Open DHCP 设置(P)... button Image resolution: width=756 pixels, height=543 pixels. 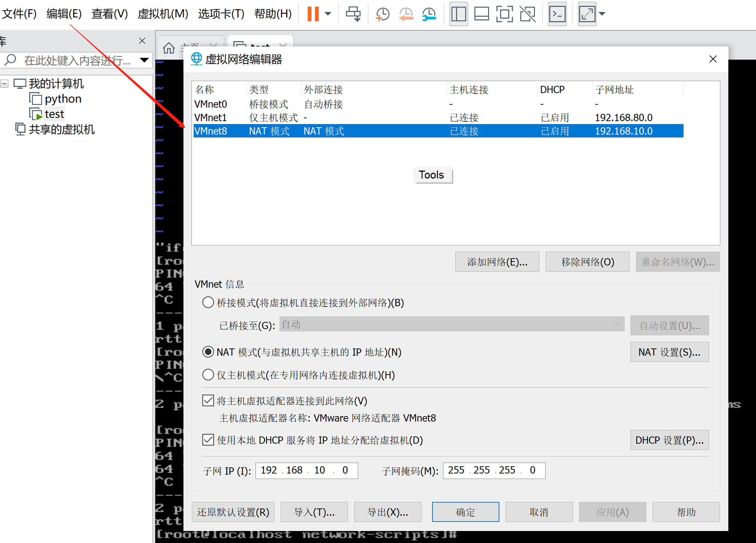click(x=669, y=440)
